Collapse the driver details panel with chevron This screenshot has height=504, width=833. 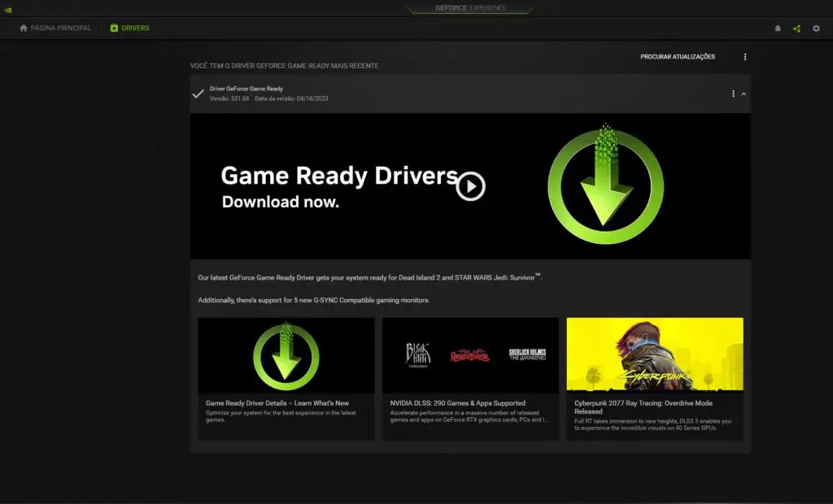pyautogui.click(x=744, y=93)
